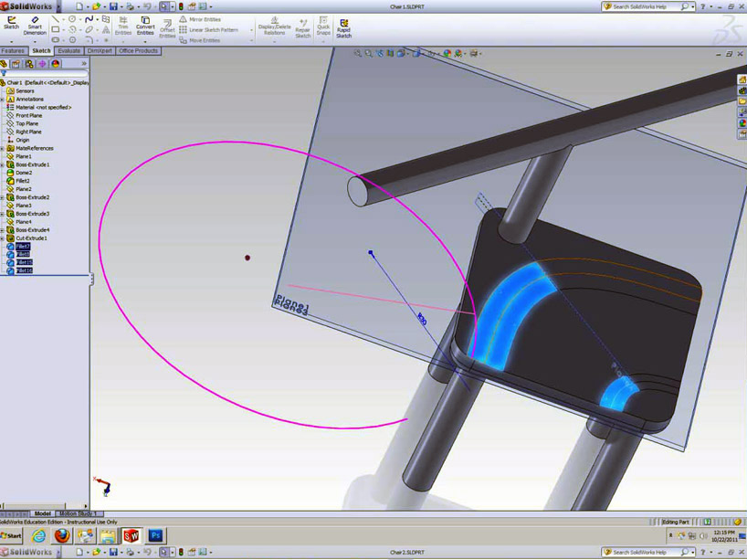
Task: Click the Zoom to Fit icon
Action: click(358, 54)
